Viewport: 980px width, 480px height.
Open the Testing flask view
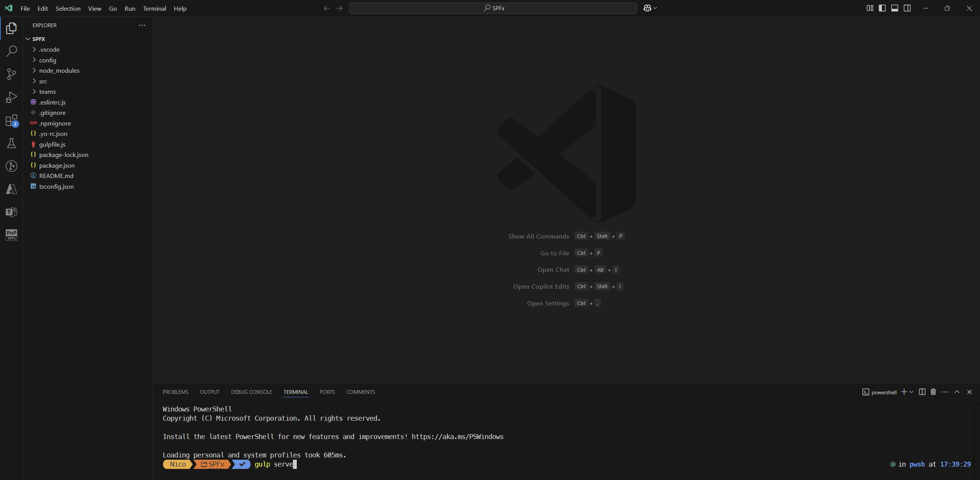[x=11, y=143]
